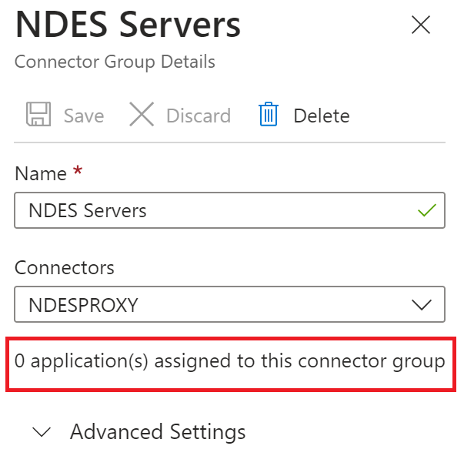The height and width of the screenshot is (476, 474).
Task: Click the Connectors field label
Action: pyautogui.click(x=65, y=268)
